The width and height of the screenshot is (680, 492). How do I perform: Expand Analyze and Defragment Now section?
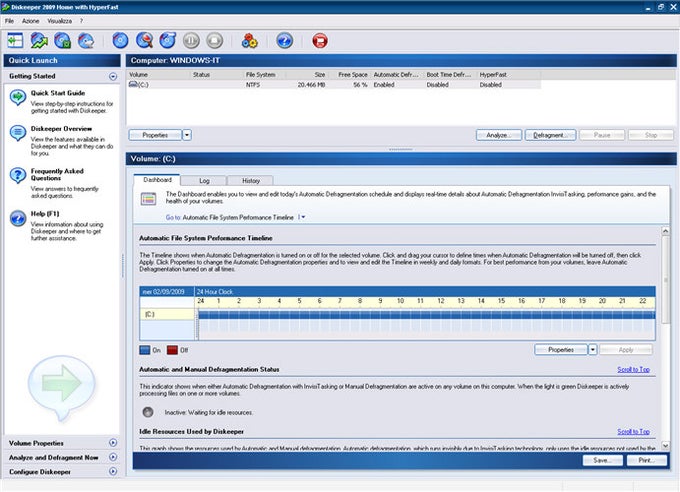tap(111, 457)
